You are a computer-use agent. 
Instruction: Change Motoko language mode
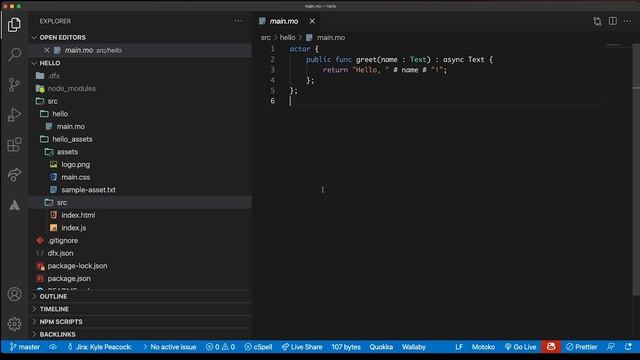[x=483, y=347]
